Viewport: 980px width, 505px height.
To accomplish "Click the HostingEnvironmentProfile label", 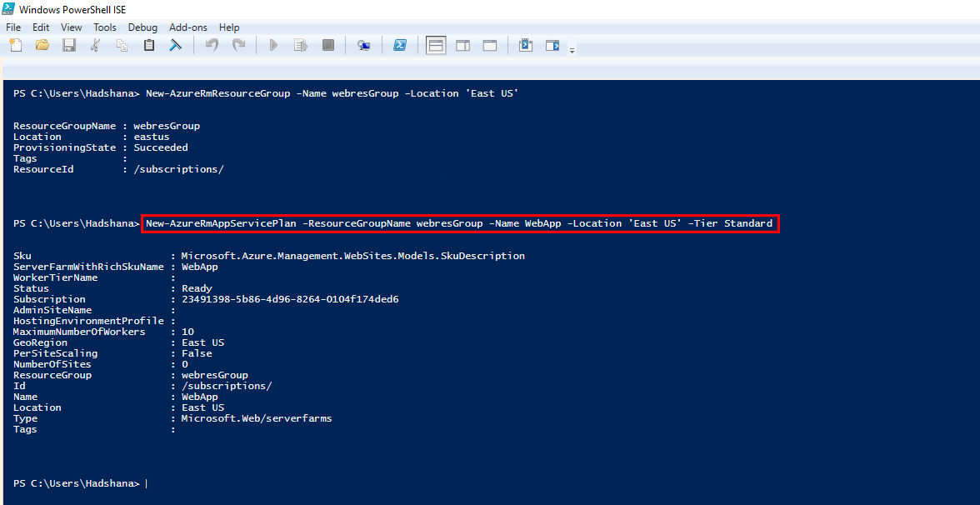I will pos(88,322).
